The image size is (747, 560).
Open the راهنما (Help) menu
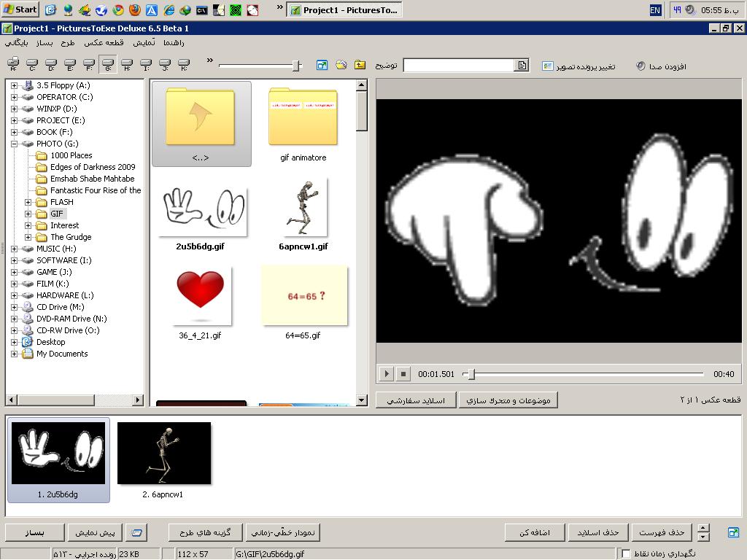(174, 43)
